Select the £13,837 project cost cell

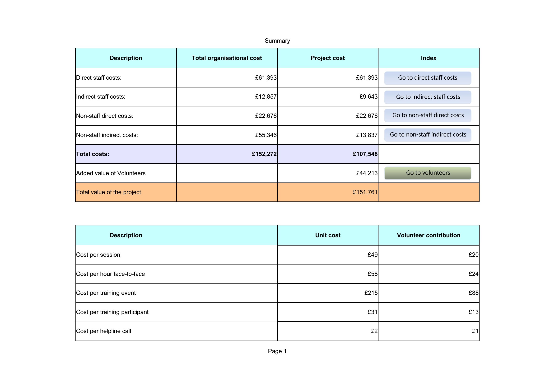(x=328, y=135)
